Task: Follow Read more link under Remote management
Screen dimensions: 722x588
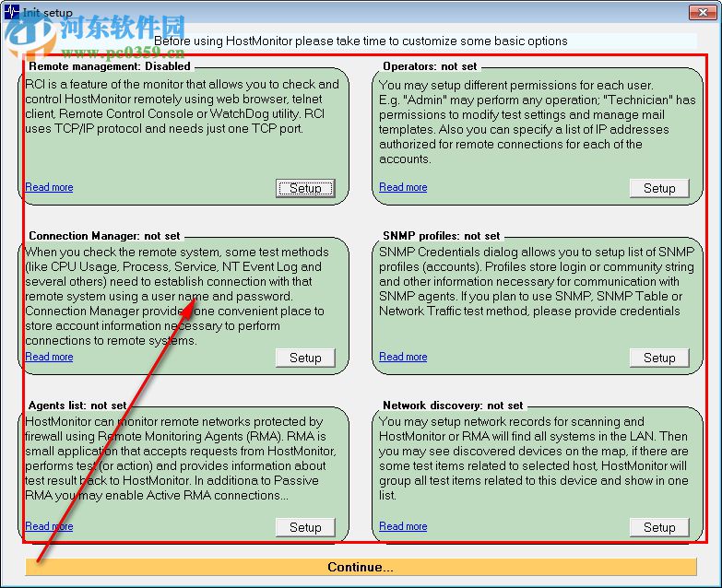Action: pyautogui.click(x=49, y=187)
